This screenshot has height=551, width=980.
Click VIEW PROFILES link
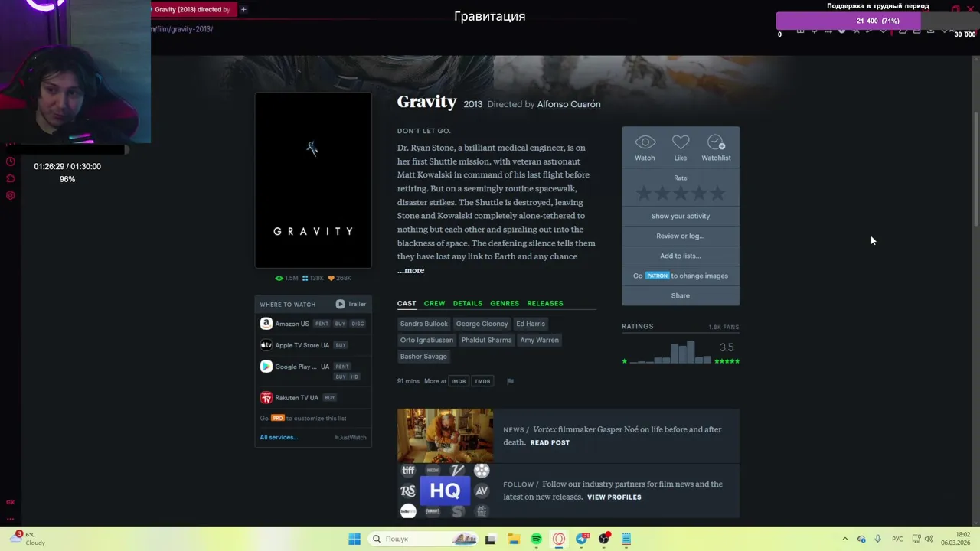[x=614, y=497]
